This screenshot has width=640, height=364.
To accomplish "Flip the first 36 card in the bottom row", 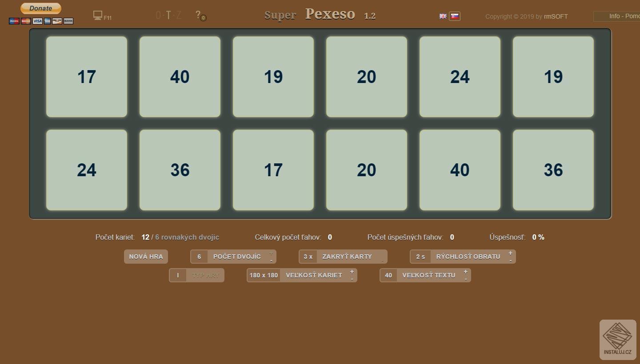I will (x=180, y=170).
